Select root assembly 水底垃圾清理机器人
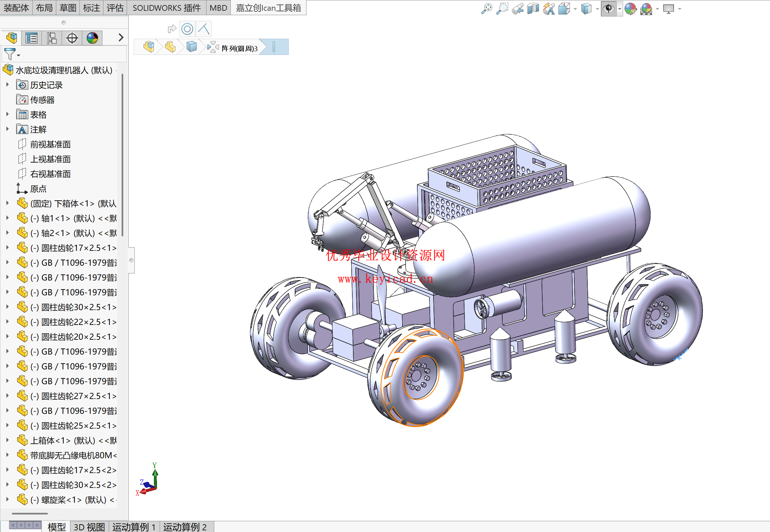 point(64,70)
